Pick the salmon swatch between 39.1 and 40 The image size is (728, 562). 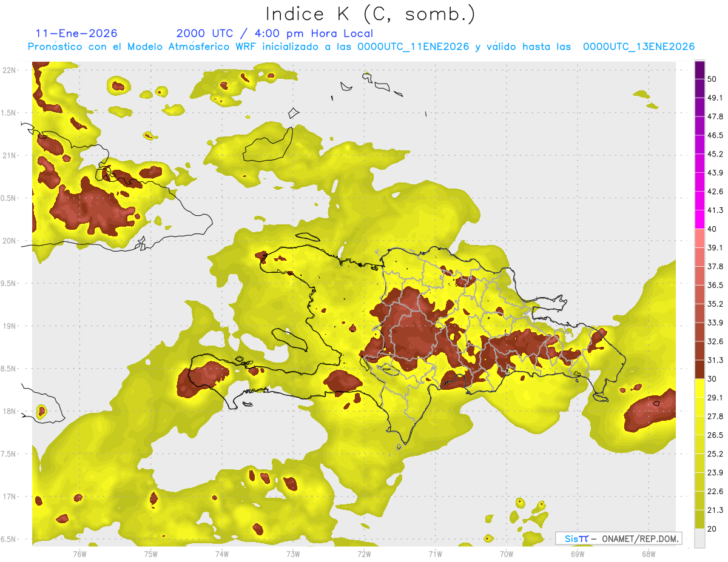point(699,238)
